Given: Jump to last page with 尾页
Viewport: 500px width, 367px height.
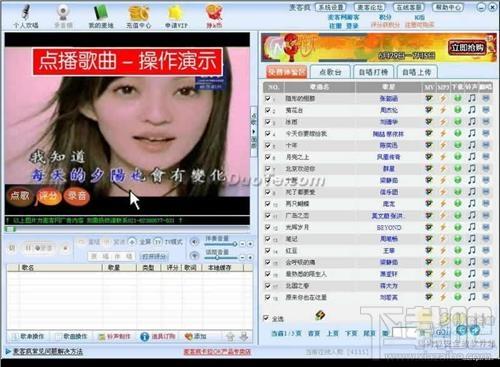Looking at the screenshot, I should 369,333.
